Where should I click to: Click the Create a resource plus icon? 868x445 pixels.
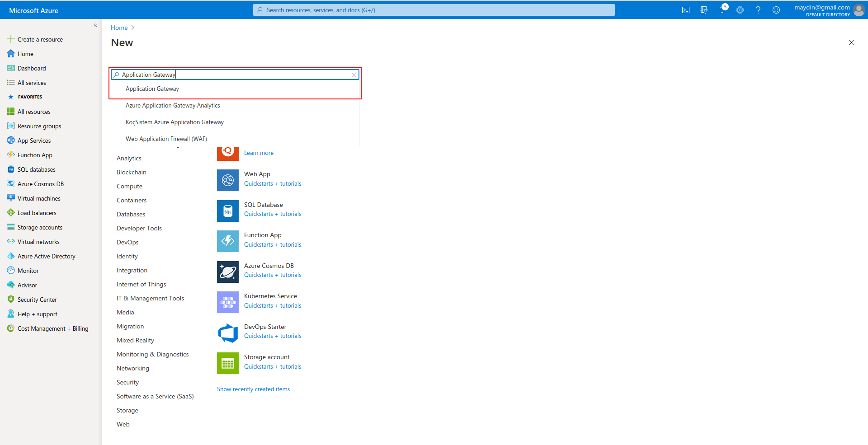[x=11, y=39]
